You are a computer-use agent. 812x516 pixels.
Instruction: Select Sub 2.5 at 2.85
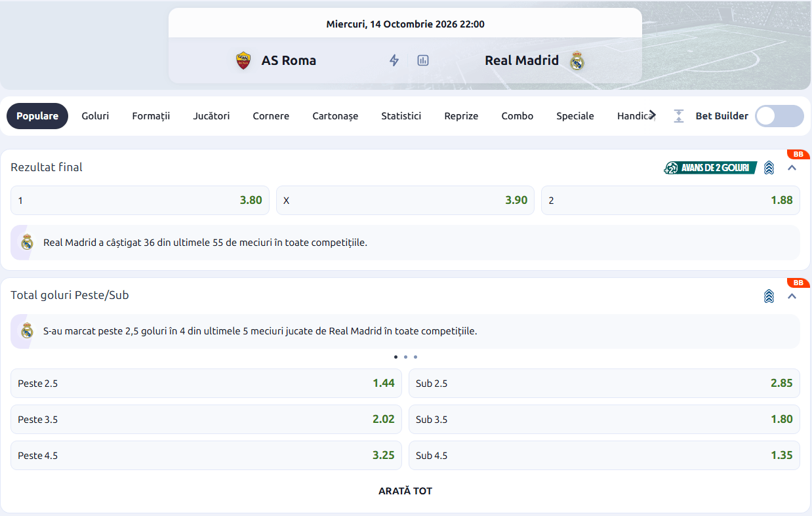click(604, 383)
